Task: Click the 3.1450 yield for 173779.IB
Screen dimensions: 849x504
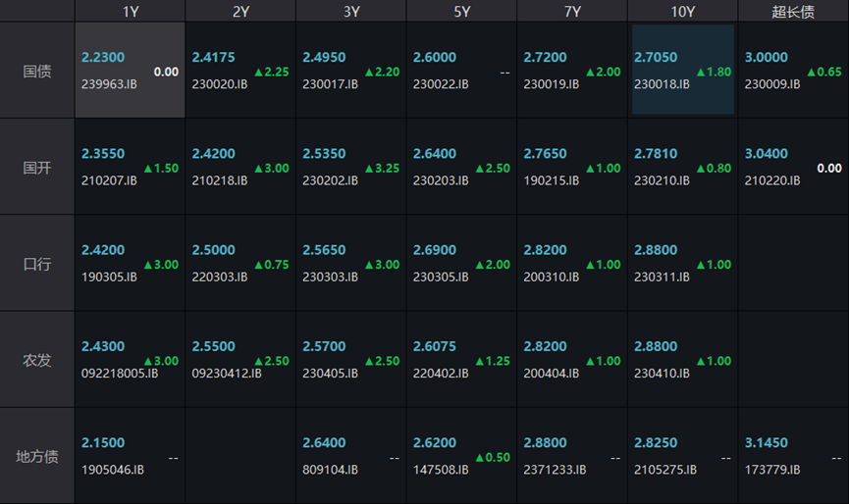Action: click(766, 442)
